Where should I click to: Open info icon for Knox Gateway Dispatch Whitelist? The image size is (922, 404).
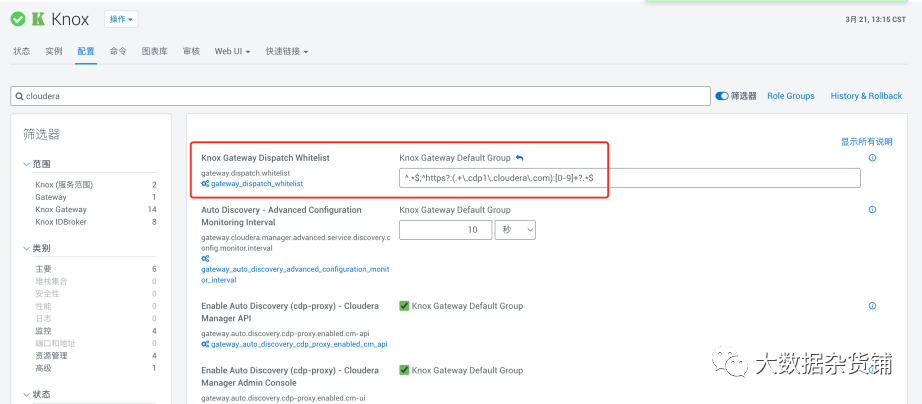coord(872,158)
